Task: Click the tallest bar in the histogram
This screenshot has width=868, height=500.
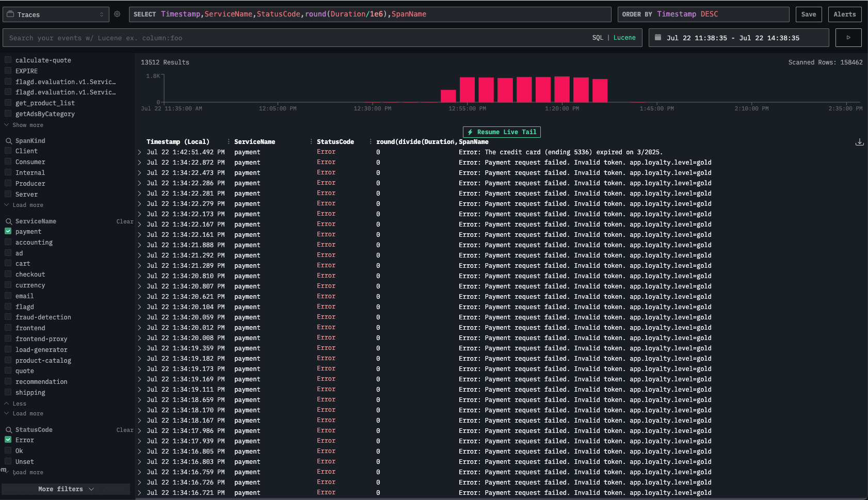Action: [x=561, y=89]
